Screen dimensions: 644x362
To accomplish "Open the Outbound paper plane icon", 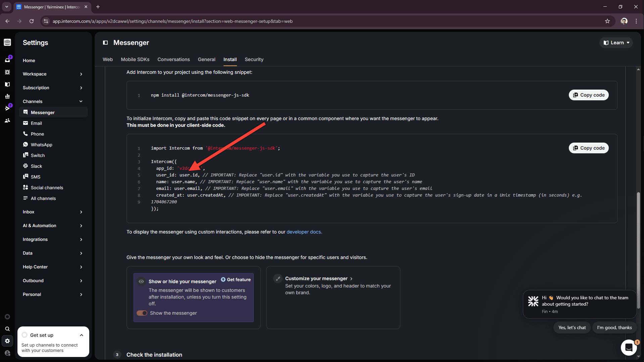I will tap(7, 108).
